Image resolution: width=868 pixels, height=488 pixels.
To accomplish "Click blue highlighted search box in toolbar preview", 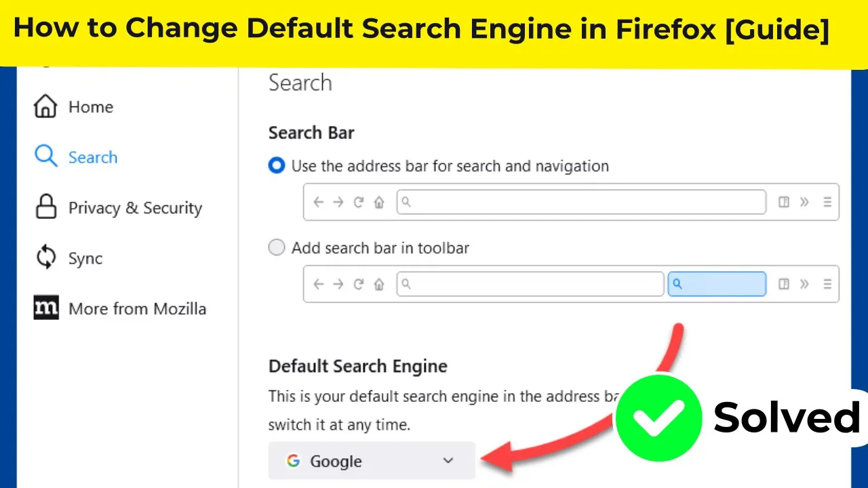I will (x=717, y=284).
